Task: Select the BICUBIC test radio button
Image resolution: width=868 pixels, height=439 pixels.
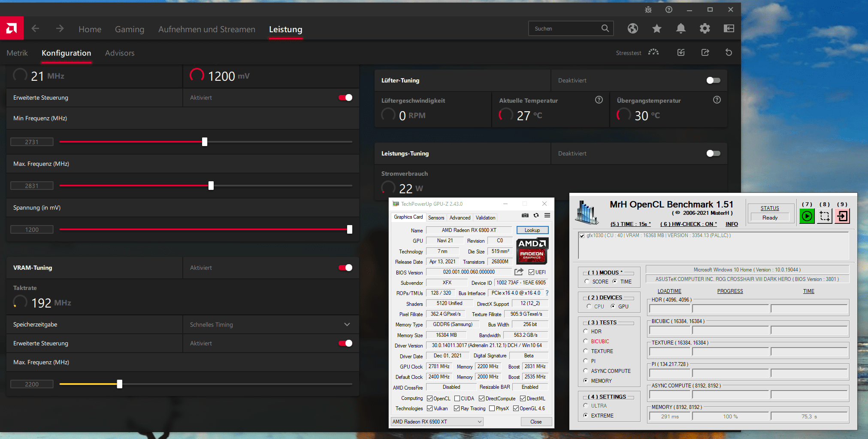Action: [x=586, y=341]
